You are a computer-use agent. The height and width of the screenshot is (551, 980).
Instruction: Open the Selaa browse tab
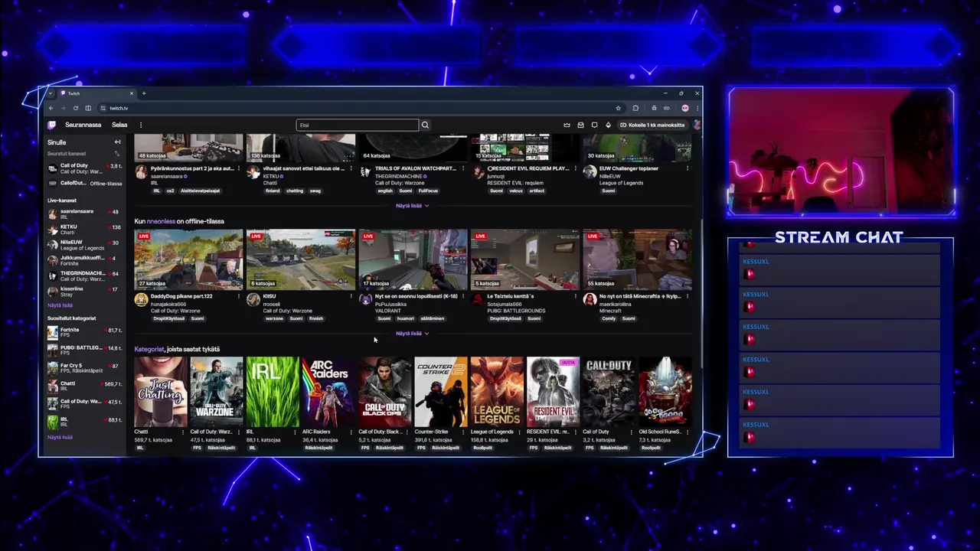pos(119,125)
